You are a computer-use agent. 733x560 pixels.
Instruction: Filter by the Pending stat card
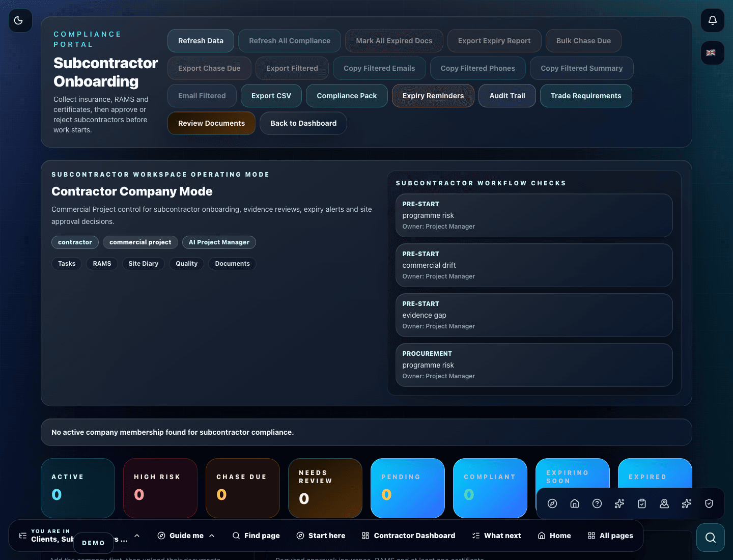click(408, 488)
